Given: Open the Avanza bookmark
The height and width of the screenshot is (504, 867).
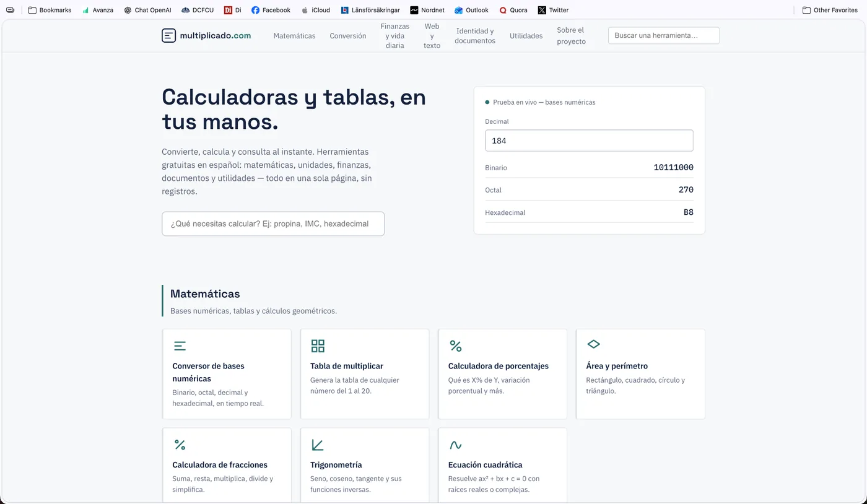Looking at the screenshot, I should (98, 10).
